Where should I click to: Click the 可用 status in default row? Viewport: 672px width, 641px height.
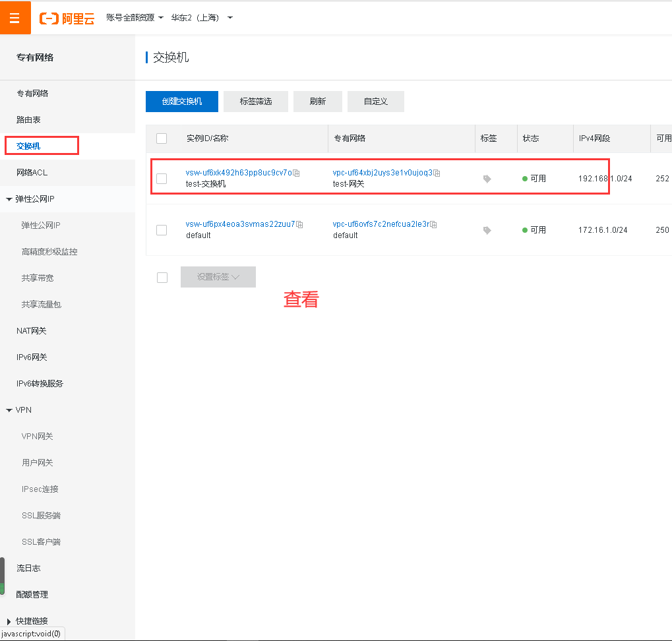534,230
